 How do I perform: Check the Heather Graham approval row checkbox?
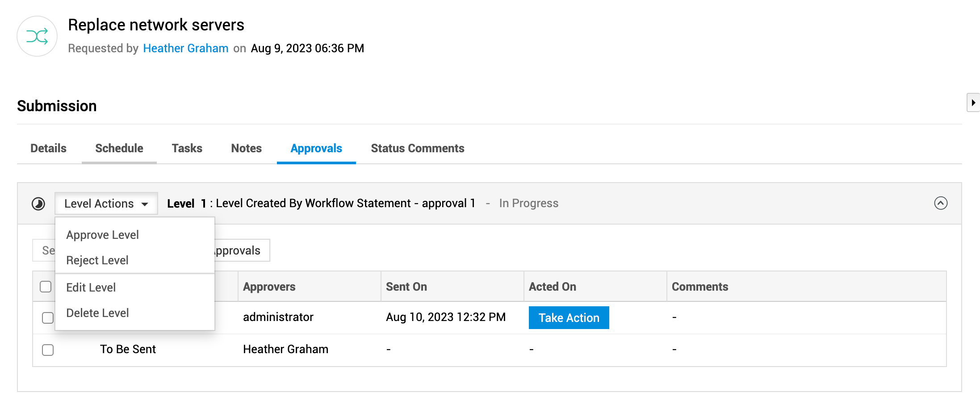tap(48, 350)
